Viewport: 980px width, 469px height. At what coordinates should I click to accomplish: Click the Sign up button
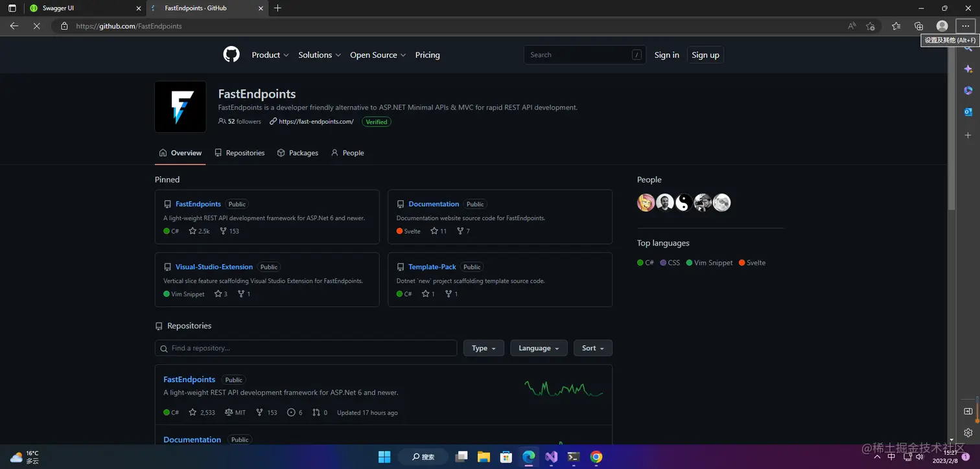point(705,55)
